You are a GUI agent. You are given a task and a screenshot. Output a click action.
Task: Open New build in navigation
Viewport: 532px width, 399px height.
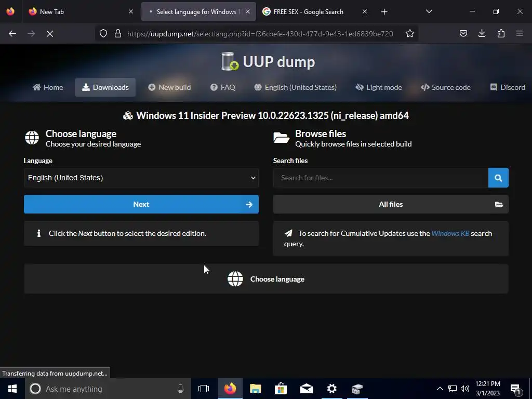coord(169,87)
